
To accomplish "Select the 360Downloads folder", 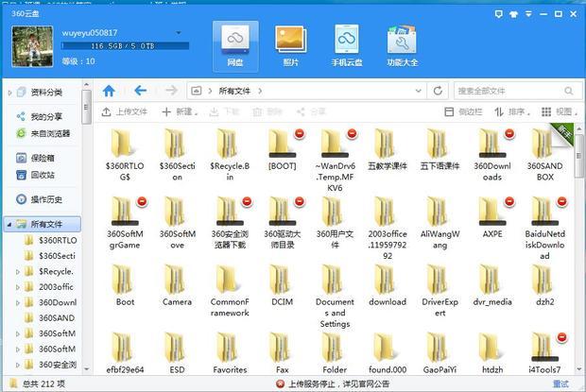I will pyautogui.click(x=492, y=155).
